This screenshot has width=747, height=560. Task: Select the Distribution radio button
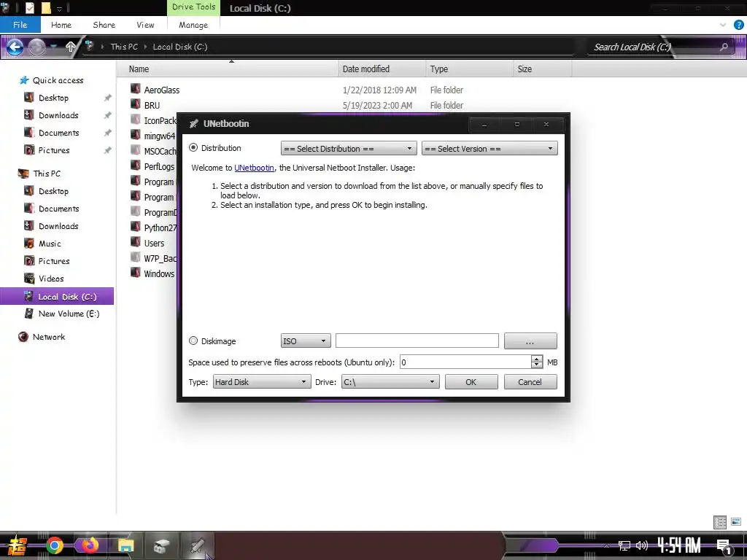click(193, 147)
